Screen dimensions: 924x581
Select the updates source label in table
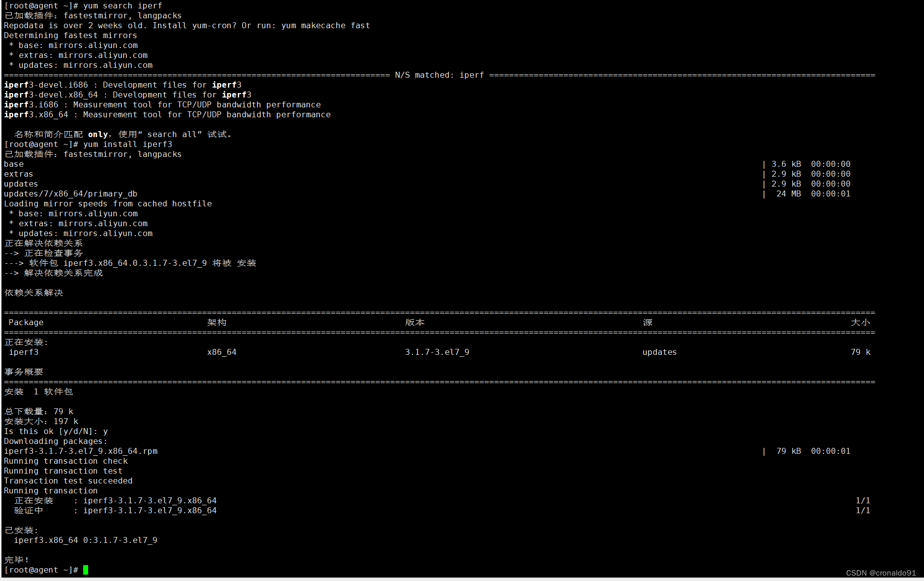point(659,352)
